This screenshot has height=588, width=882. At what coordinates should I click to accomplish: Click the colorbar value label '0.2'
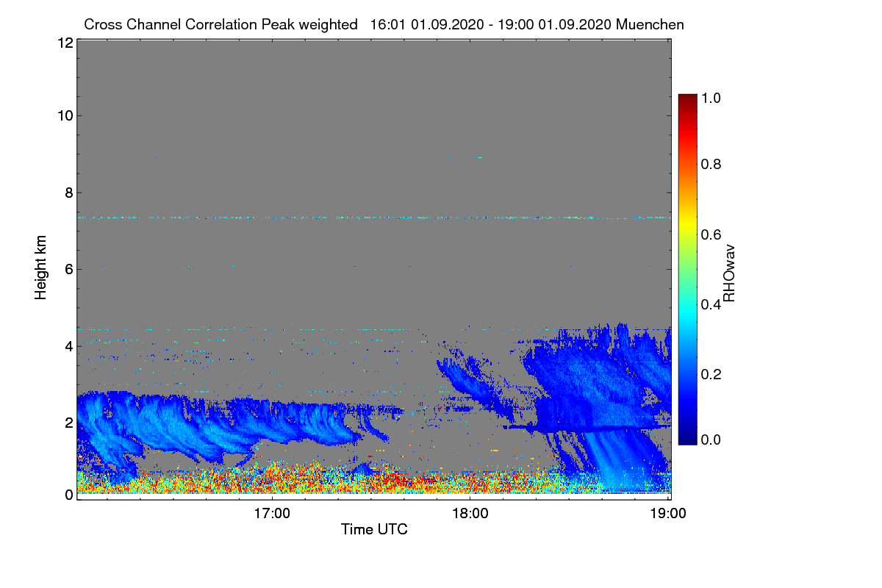click(711, 374)
